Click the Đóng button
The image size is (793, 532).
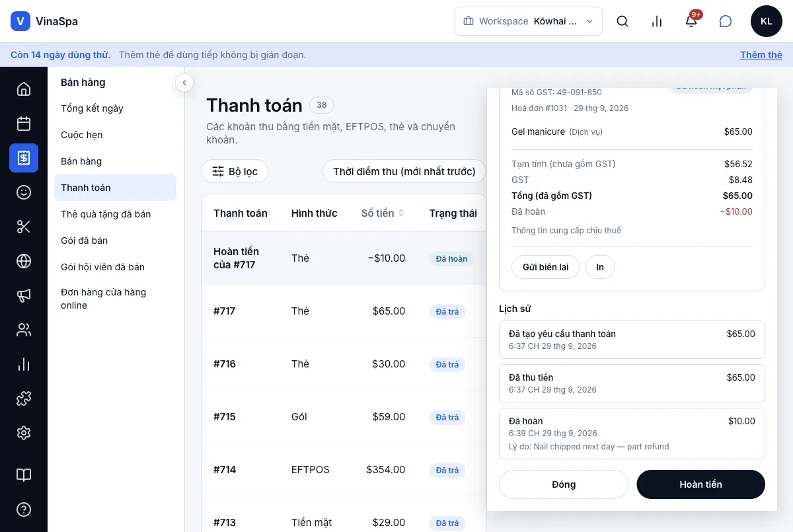[x=564, y=484]
